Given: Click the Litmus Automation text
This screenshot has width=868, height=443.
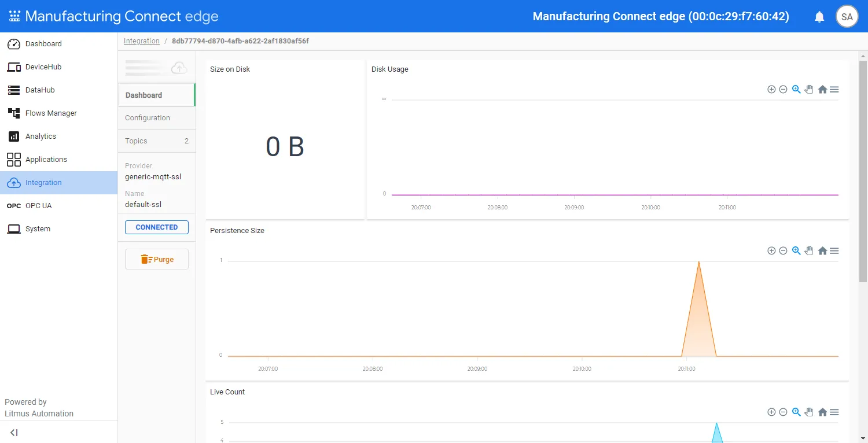Looking at the screenshot, I should pyautogui.click(x=39, y=414).
